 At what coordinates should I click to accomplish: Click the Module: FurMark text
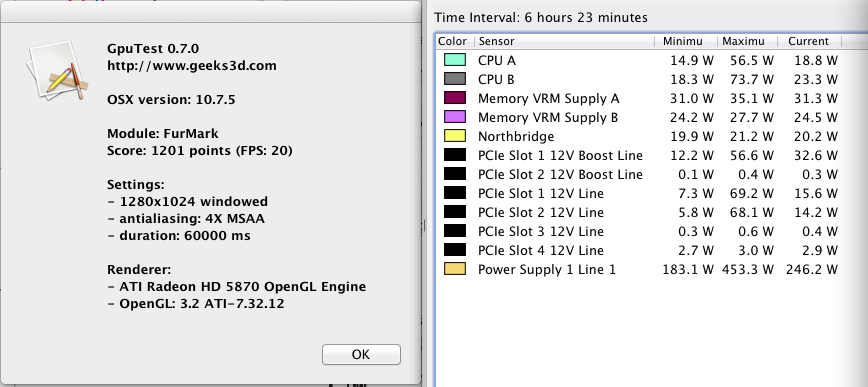[163, 133]
